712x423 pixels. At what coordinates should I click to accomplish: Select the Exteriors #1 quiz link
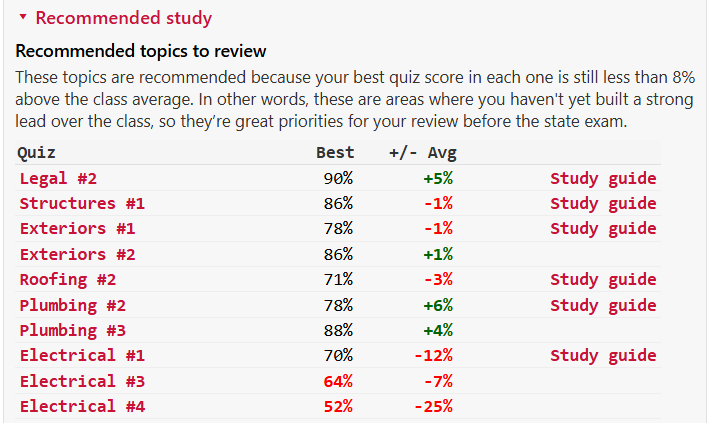pyautogui.click(x=77, y=229)
